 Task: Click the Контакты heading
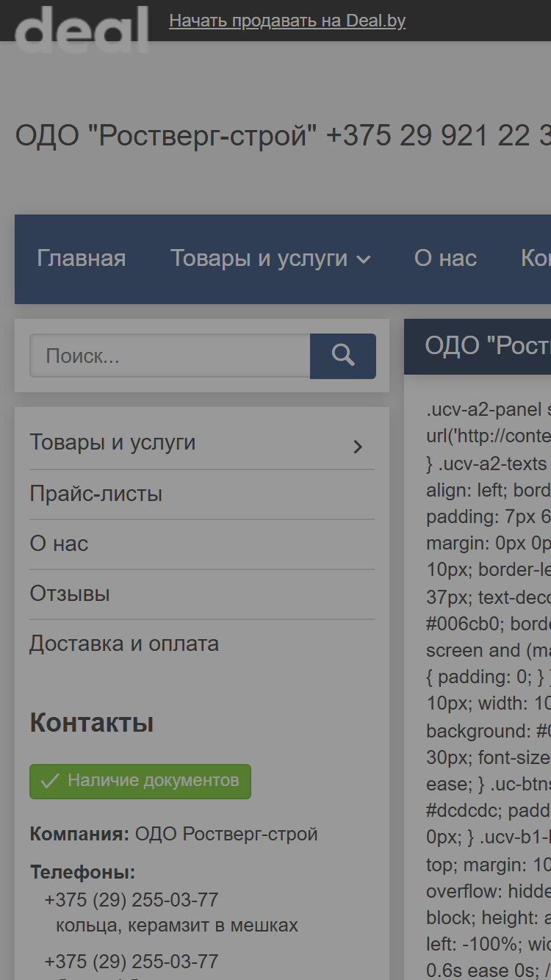(92, 723)
